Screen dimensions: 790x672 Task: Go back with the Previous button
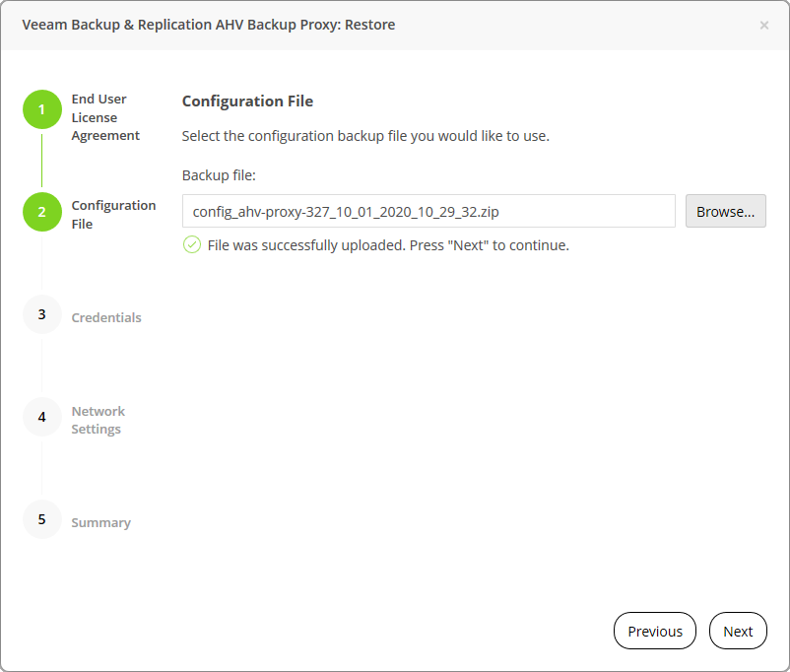[x=654, y=632]
